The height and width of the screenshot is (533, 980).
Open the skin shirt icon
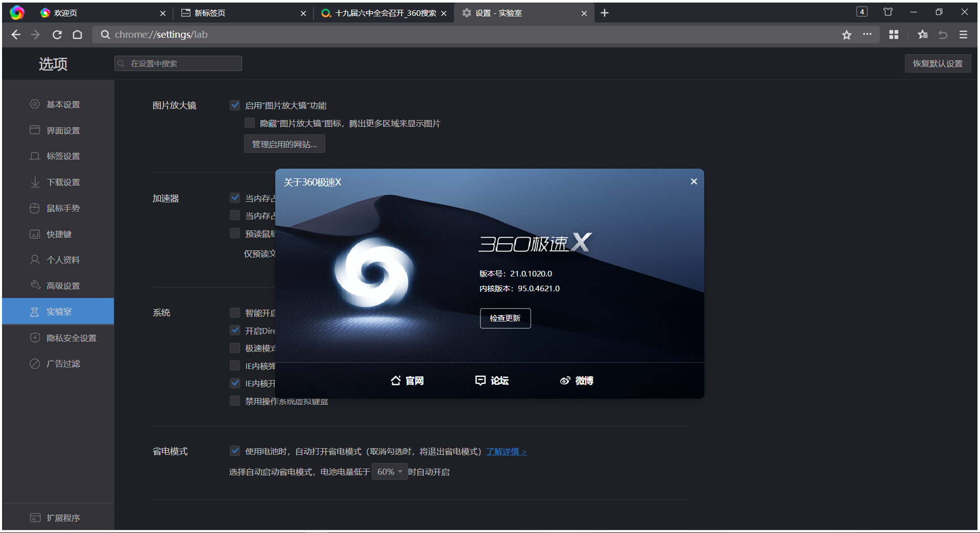[888, 12]
